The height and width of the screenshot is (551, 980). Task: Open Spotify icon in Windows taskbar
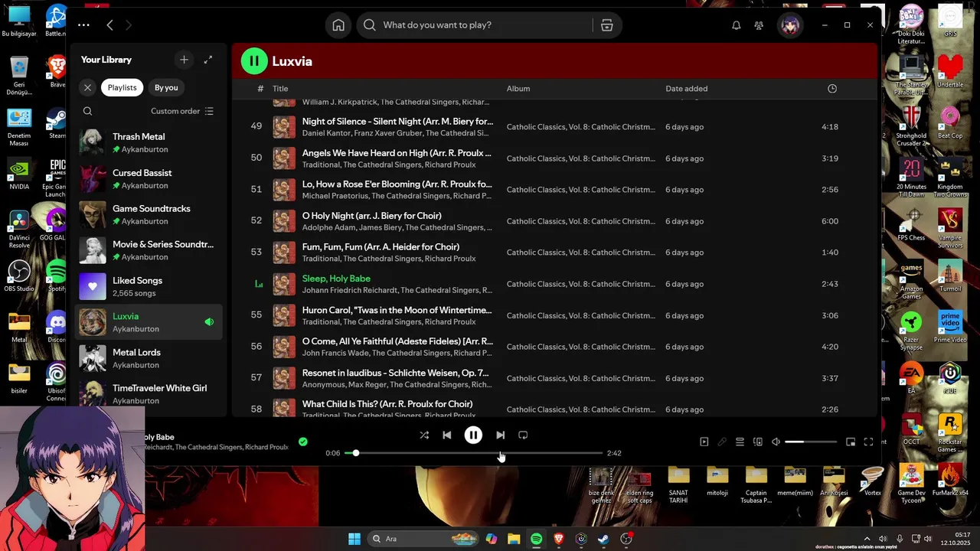tap(537, 539)
